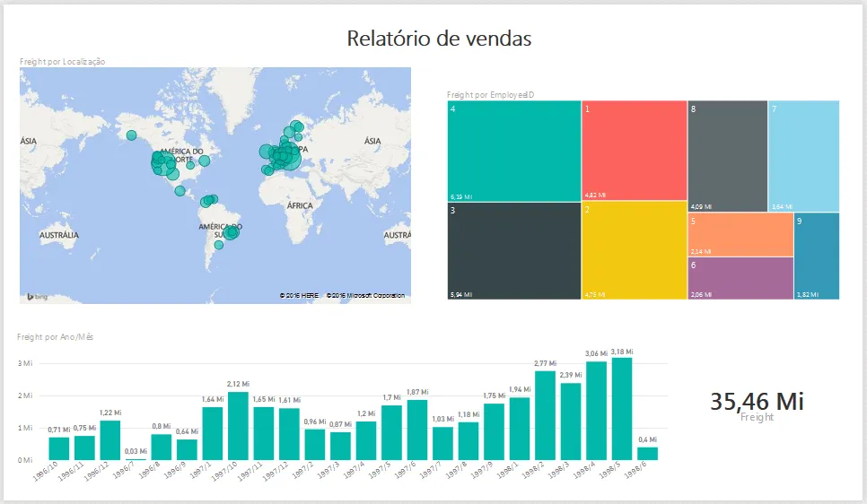Click the 'Relatório de vendas' report title

pyautogui.click(x=439, y=39)
